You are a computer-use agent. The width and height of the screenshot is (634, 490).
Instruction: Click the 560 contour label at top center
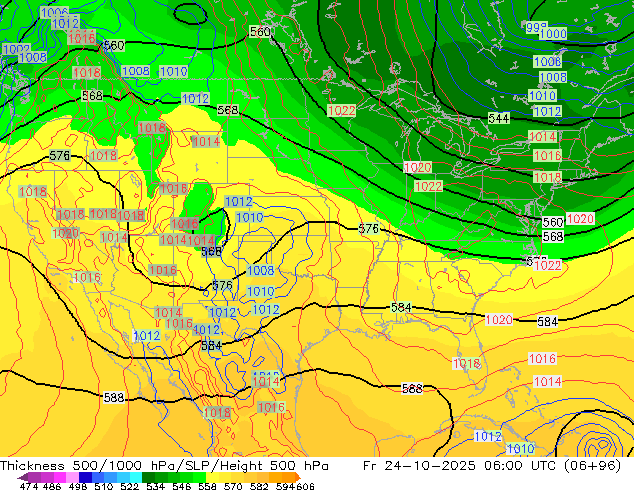[x=260, y=32]
